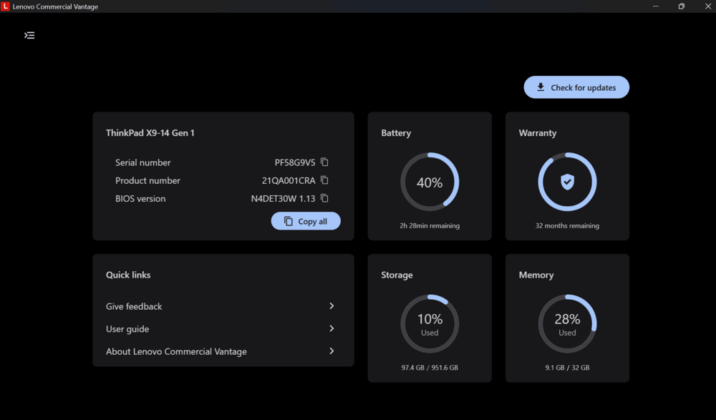Copy the serial number PF58G9V5

(x=324, y=162)
